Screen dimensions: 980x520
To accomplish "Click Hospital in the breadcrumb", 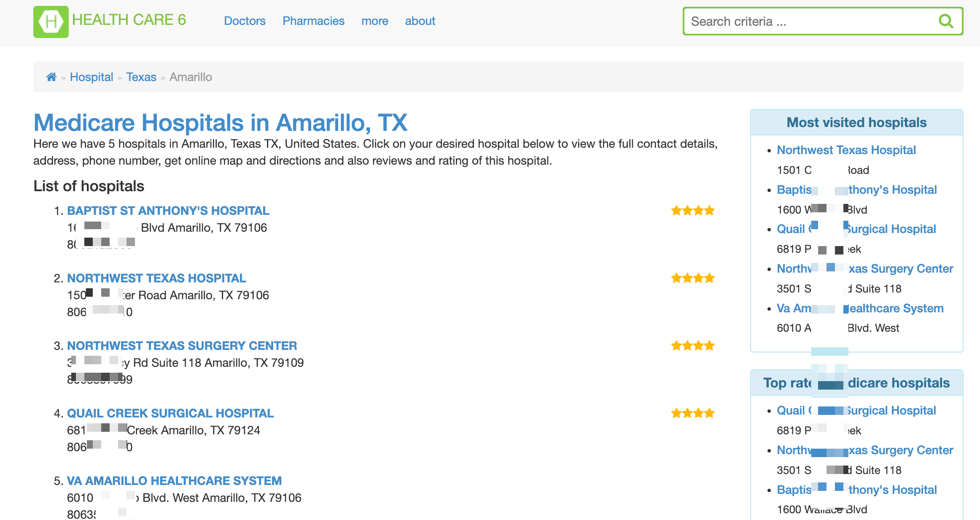I will [x=92, y=77].
